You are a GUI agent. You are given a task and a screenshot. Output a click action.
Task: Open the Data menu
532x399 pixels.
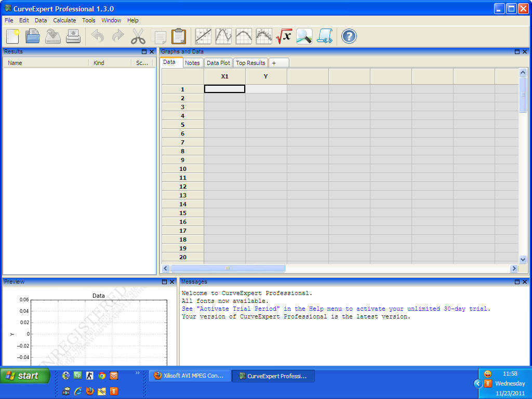tap(41, 20)
